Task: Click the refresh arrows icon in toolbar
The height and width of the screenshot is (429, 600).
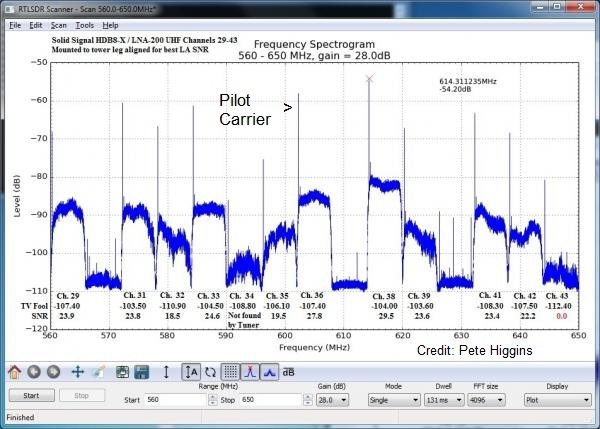Action: point(211,371)
